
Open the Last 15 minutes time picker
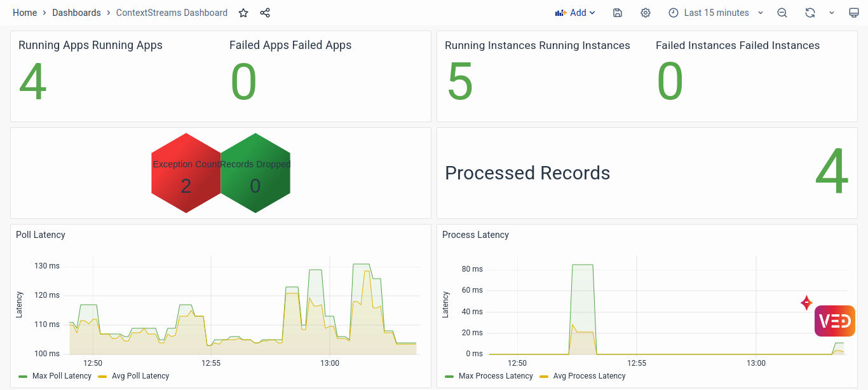[715, 13]
